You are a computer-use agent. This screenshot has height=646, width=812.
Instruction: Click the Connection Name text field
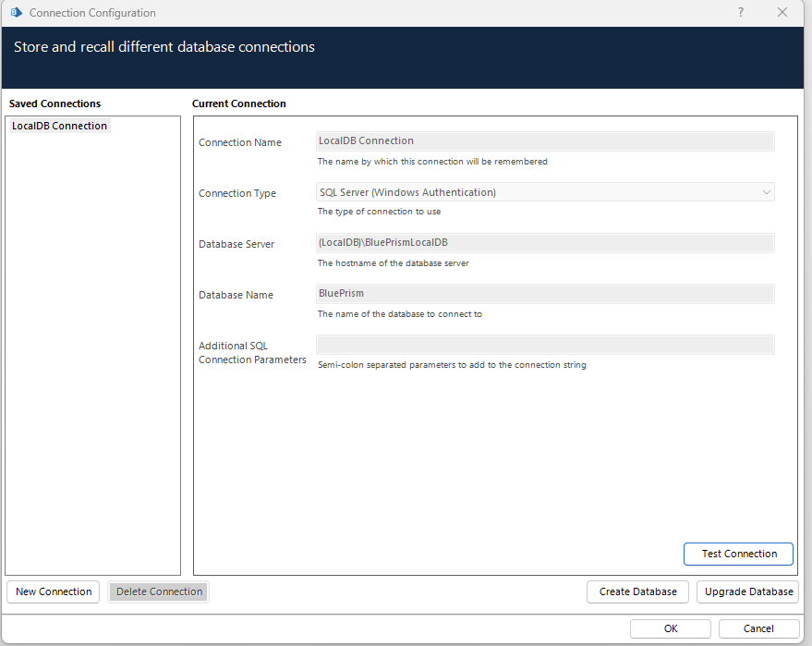[545, 141]
